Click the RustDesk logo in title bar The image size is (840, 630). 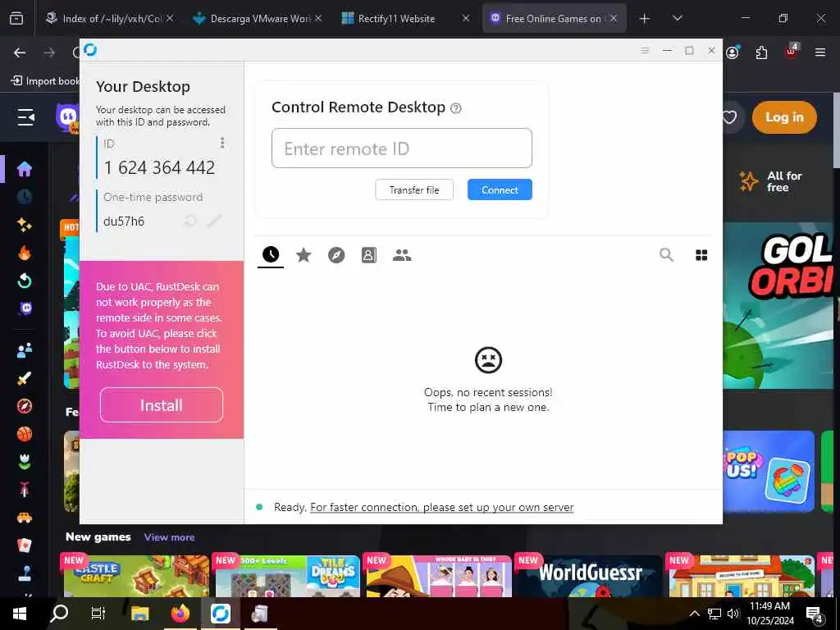click(x=90, y=50)
